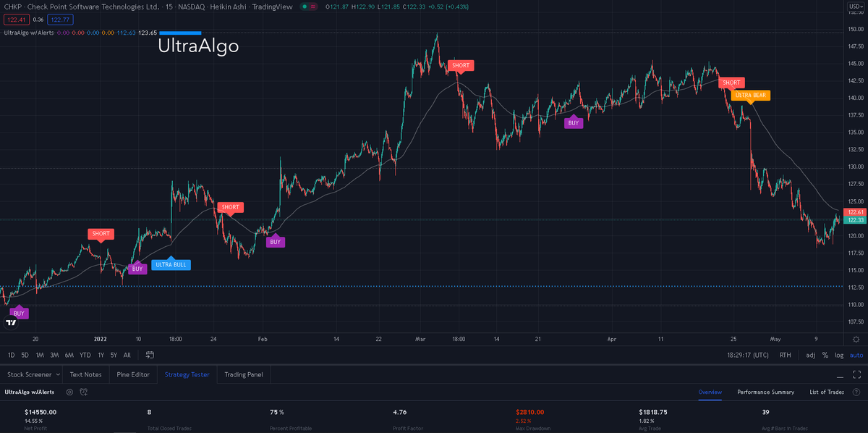Set chart range to 3M

[x=54, y=355]
